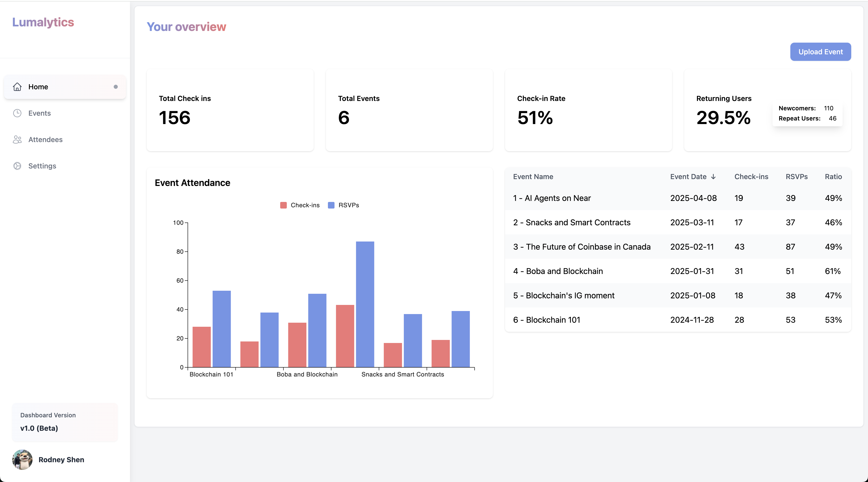This screenshot has width=868, height=482.
Task: Select 'The Future of Coinbase in Canada' row
Action: (x=678, y=247)
